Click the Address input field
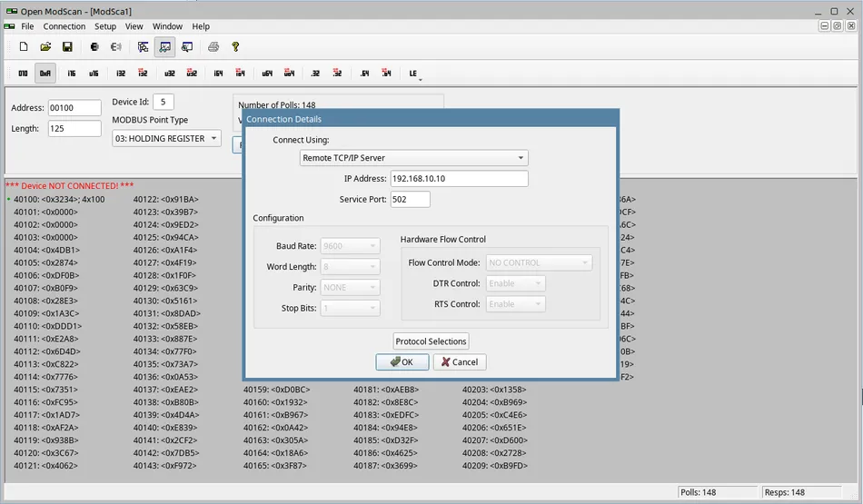Viewport: 863px width, 504px height. pos(74,108)
